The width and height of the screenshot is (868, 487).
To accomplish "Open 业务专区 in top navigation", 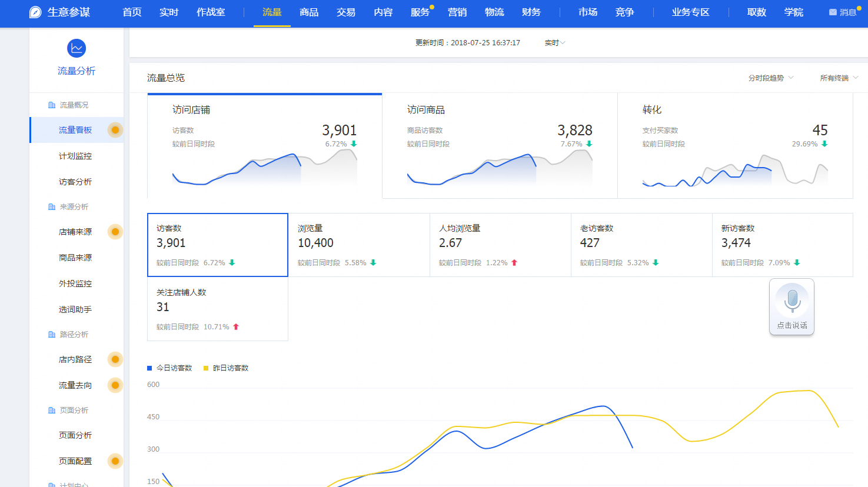I will click(691, 12).
